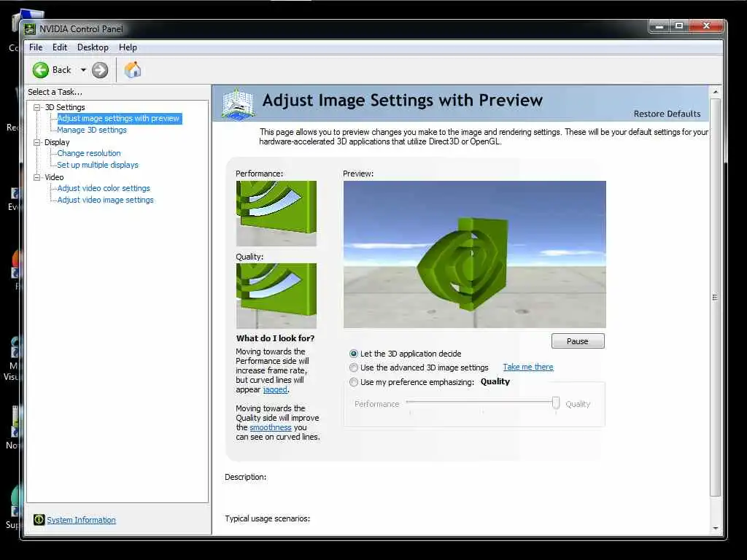Open the Back history dropdown arrow
Viewport: 747px width, 560px height.
[x=83, y=70]
